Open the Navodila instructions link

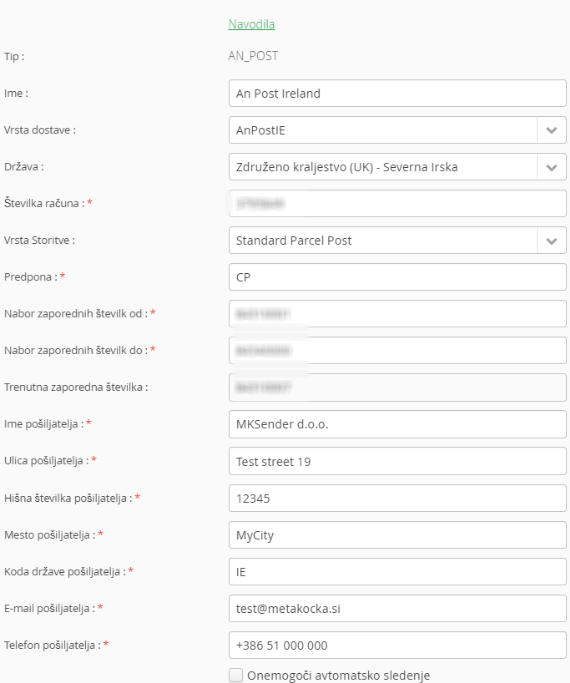(x=251, y=24)
